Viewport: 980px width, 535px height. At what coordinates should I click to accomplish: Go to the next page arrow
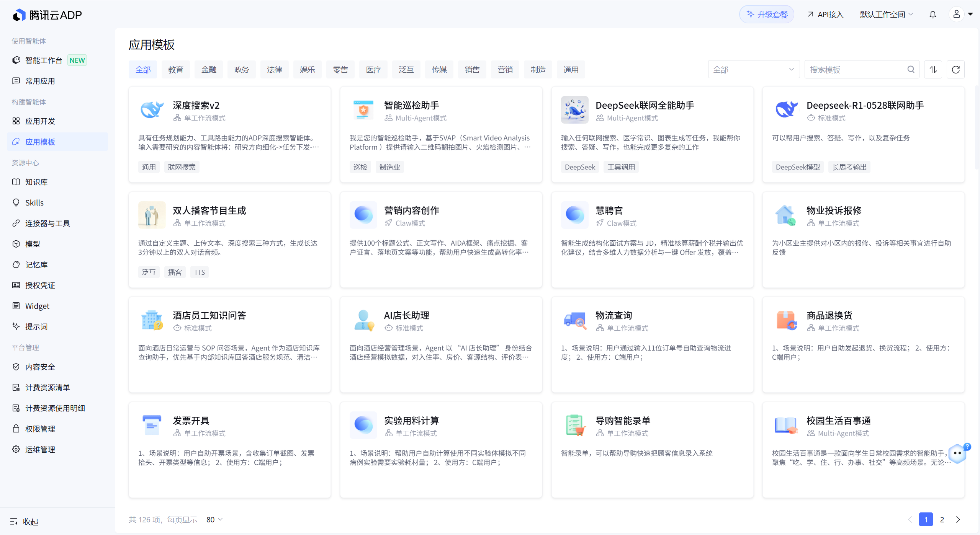958,519
